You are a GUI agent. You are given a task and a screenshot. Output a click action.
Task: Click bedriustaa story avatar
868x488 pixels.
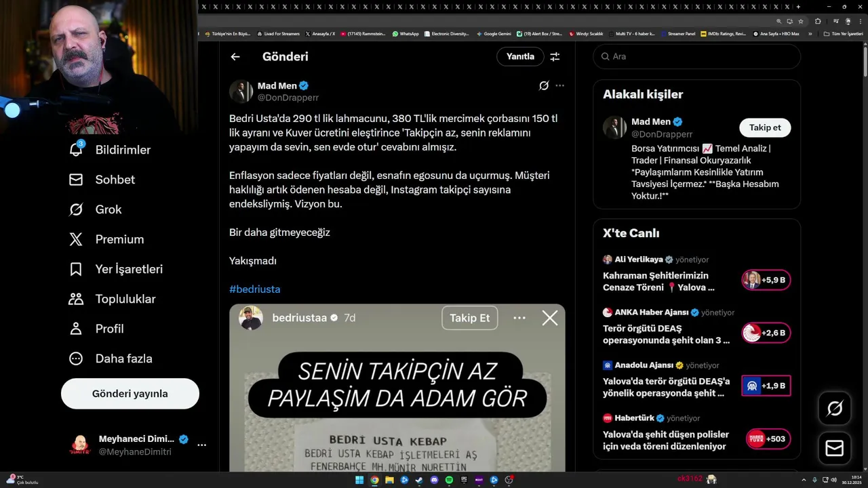(x=251, y=318)
